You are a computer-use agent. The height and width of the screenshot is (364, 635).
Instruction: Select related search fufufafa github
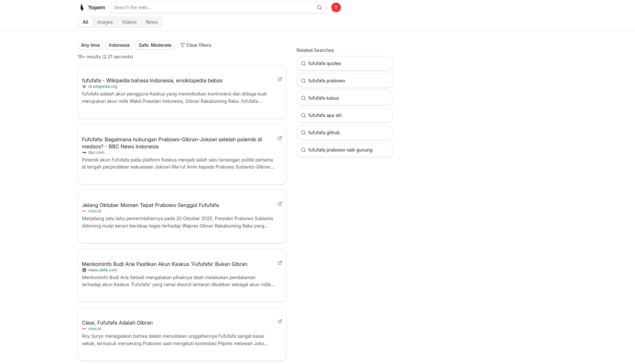[x=344, y=133]
